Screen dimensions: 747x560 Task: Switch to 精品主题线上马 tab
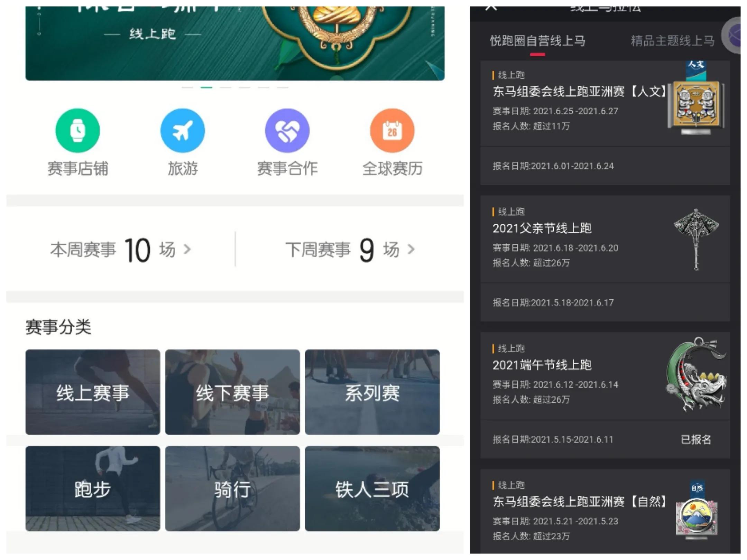pyautogui.click(x=672, y=41)
